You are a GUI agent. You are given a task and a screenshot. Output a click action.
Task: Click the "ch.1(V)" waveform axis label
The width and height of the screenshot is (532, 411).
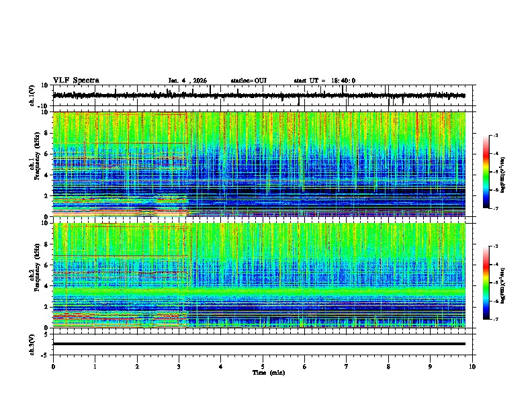(x=32, y=95)
